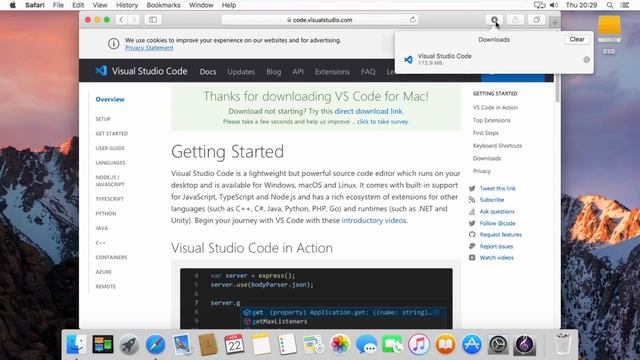Open Contacts book in the Dock
The image size is (640, 360).
[x=208, y=344]
